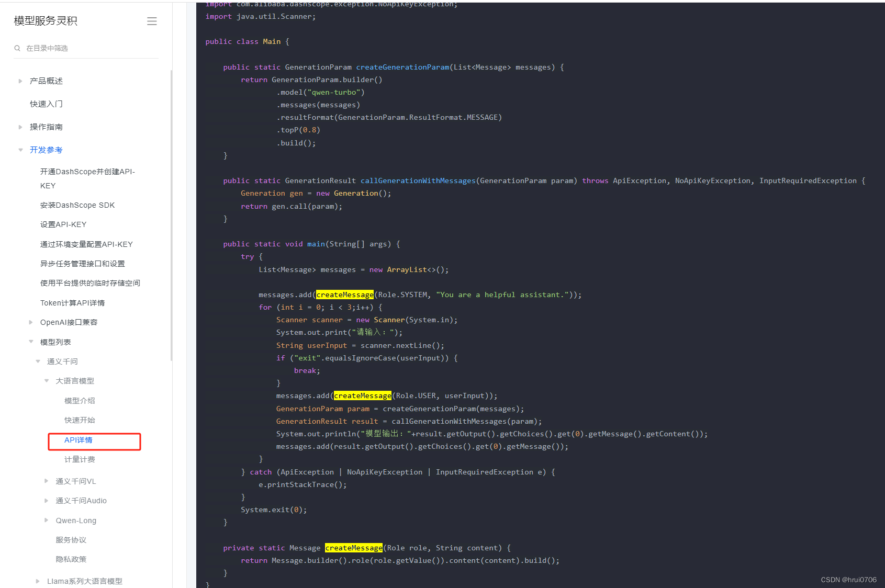
Task: Open the 快速开始 page
Action: (80, 420)
